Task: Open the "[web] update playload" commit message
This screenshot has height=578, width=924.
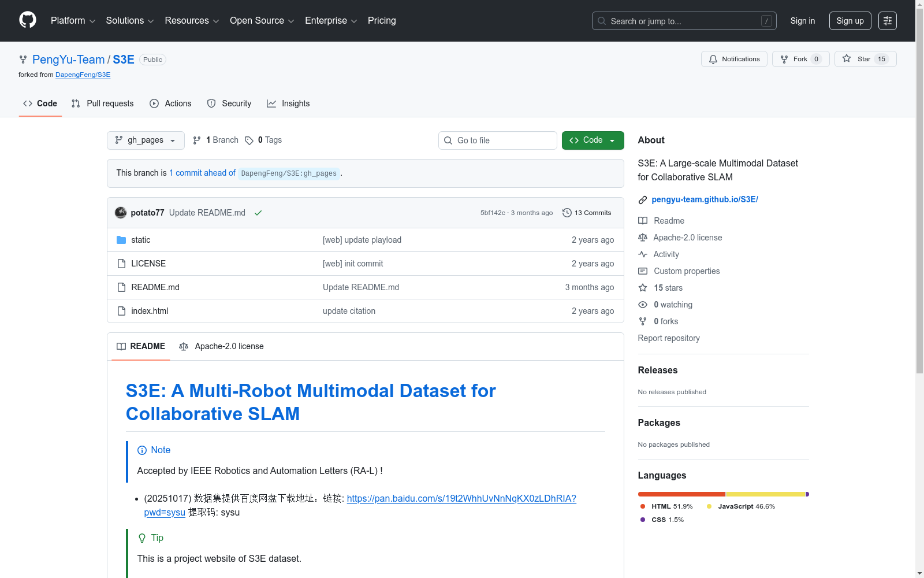Action: click(362, 240)
